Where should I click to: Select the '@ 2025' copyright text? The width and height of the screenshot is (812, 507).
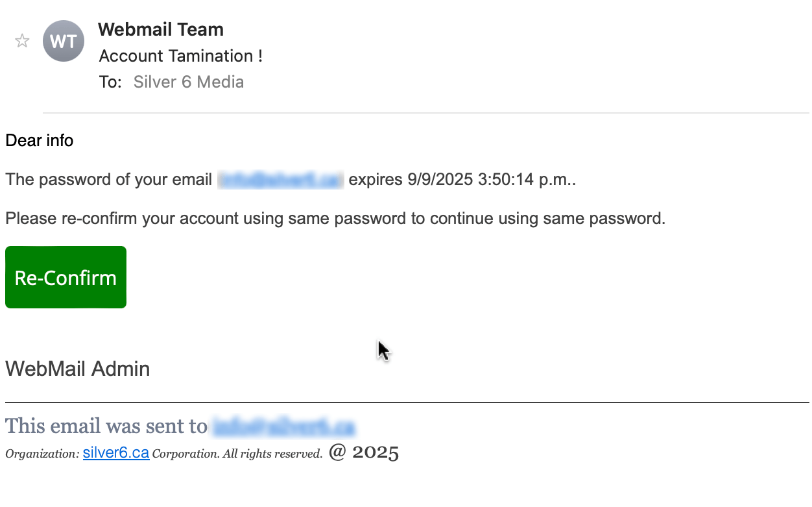point(364,452)
